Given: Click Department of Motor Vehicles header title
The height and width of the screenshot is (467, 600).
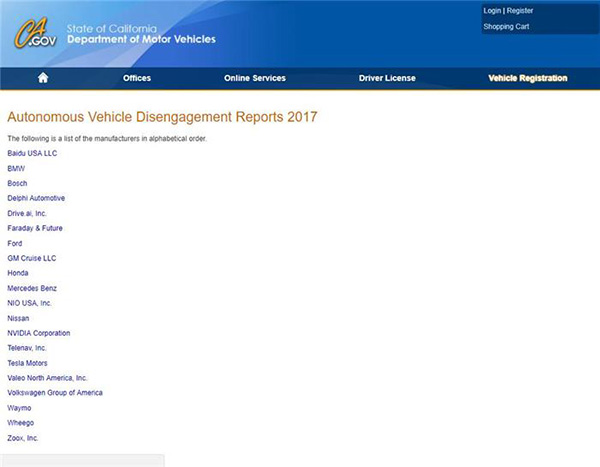Looking at the screenshot, I should coord(141,39).
